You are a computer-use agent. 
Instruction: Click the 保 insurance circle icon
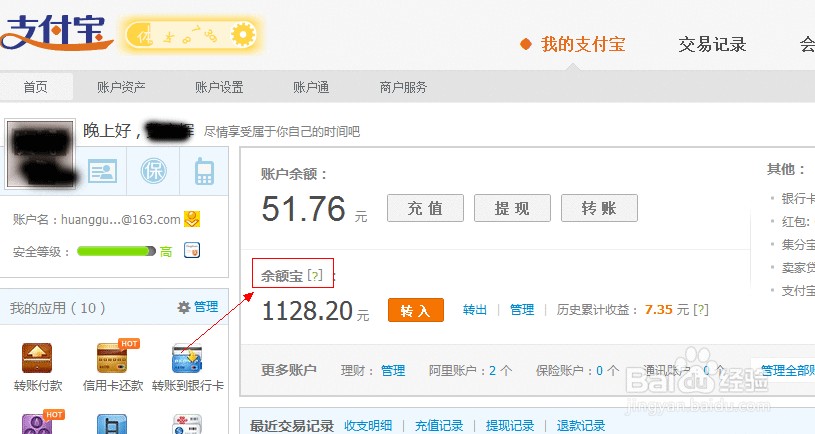(x=154, y=171)
